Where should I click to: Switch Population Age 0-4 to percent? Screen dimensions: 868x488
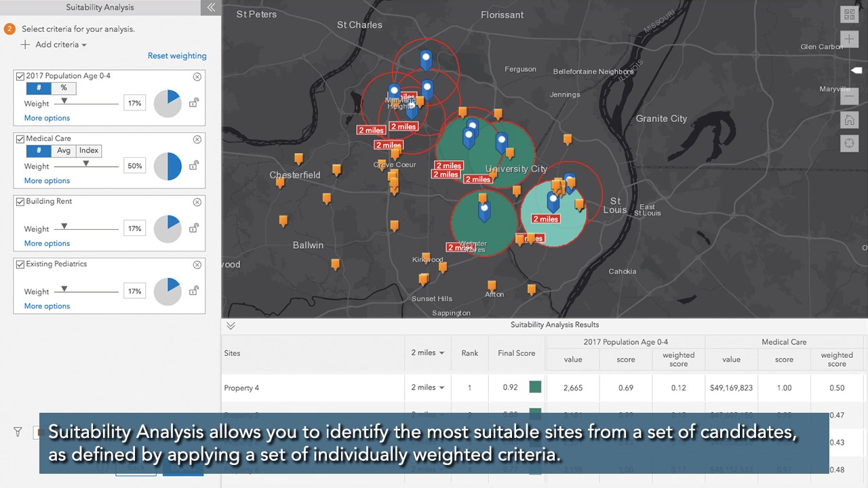[64, 88]
